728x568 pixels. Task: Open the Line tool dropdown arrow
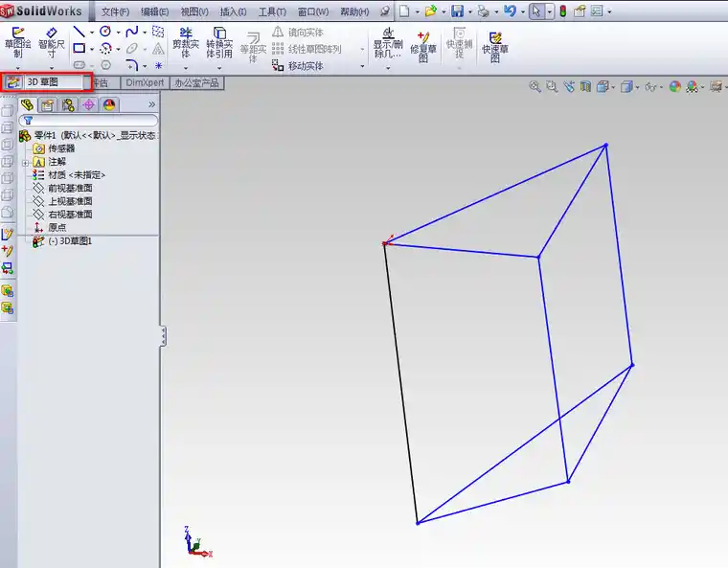92,32
